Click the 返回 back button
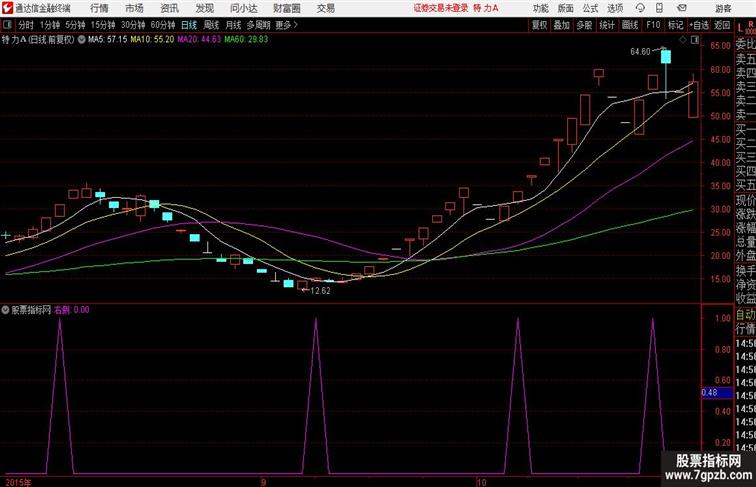The width and height of the screenshot is (756, 487). point(722,25)
